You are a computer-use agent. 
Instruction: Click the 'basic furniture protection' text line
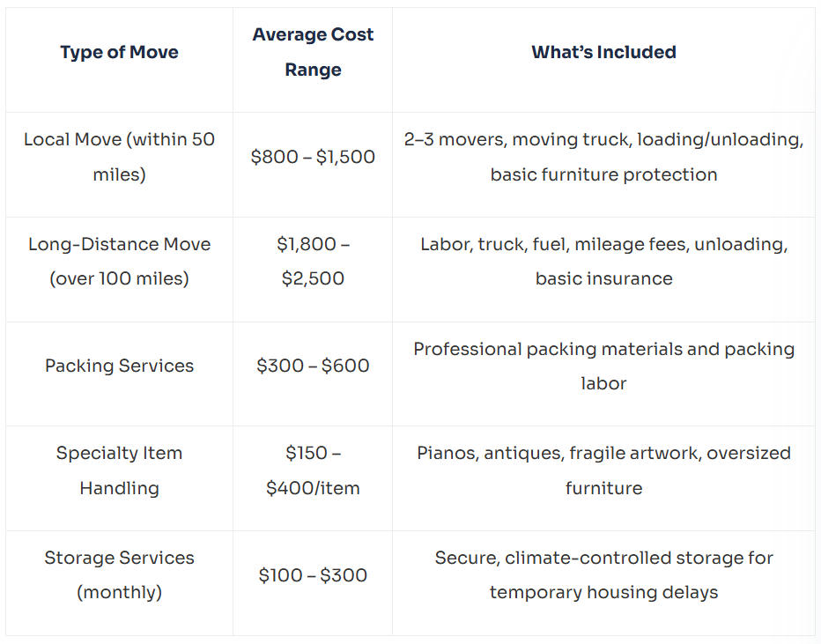coord(603,174)
